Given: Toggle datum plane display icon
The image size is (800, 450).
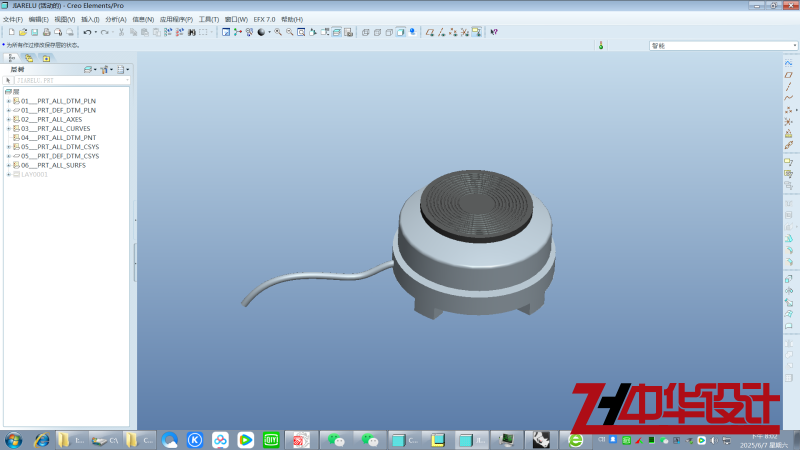Looking at the screenshot, I should point(430,32).
